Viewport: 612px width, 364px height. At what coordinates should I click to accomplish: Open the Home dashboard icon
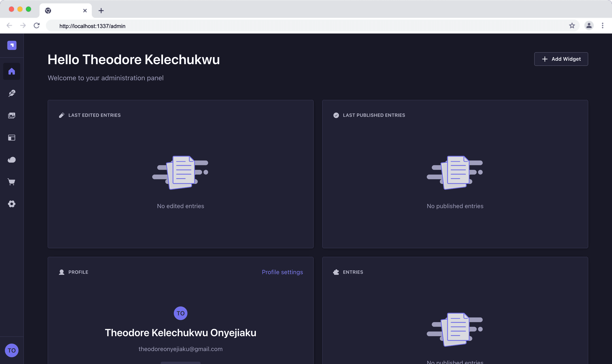click(12, 71)
